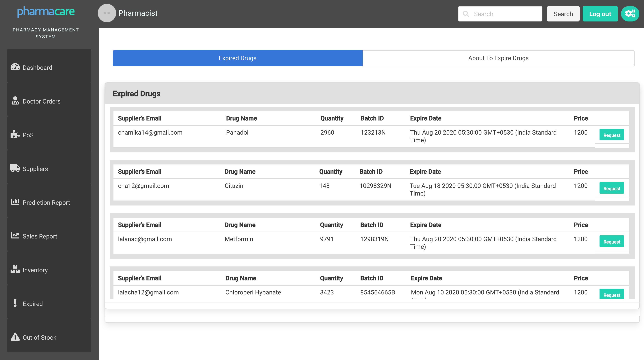Click the Log out button
Screen dimensions: 644x360
[x=600, y=14]
